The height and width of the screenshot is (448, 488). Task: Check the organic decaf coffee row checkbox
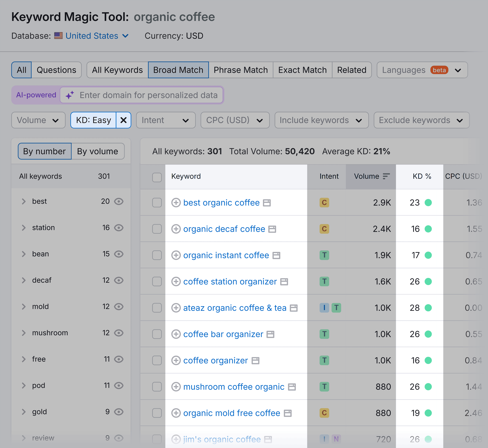(x=157, y=229)
